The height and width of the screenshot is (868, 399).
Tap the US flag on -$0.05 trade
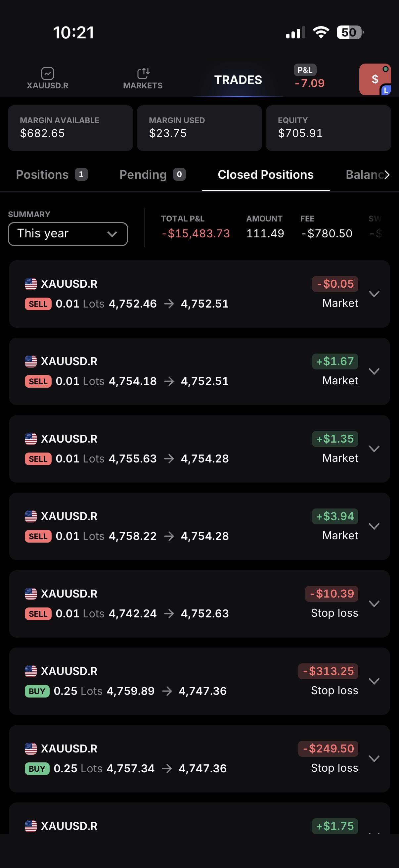[31, 284]
